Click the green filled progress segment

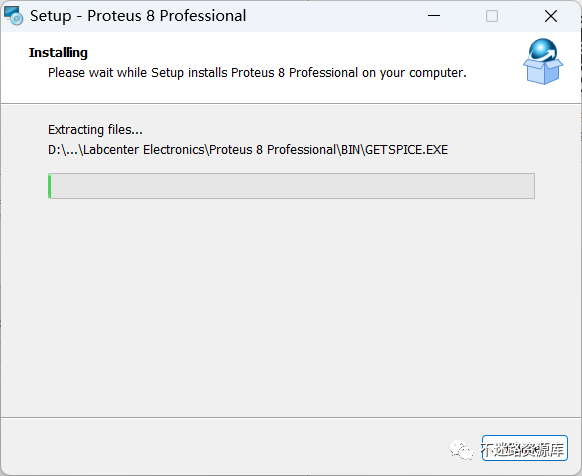[49, 186]
